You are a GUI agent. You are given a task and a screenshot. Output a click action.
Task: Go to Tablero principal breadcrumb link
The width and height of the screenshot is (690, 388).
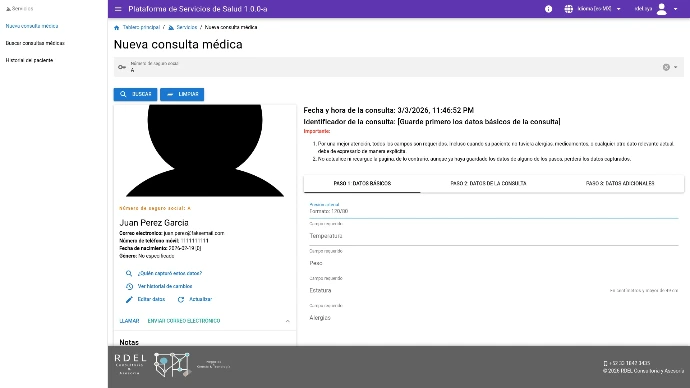[x=141, y=27]
